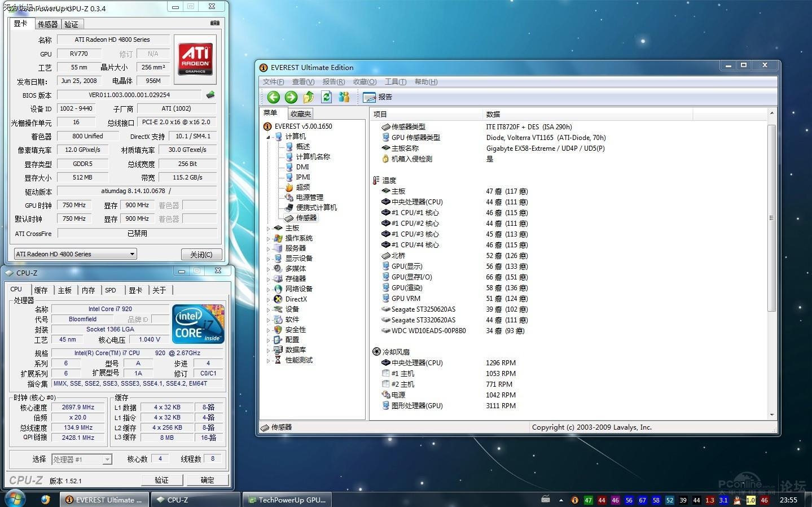
Task: Expand the 显示设备 tree node
Action: click(x=269, y=259)
